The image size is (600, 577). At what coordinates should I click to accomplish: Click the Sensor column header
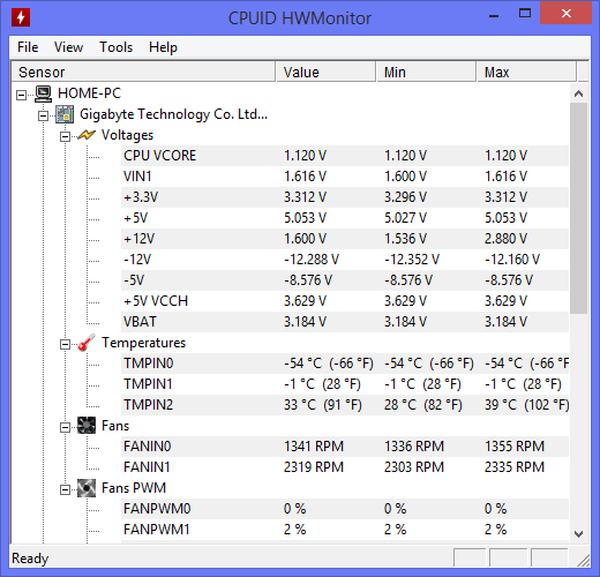(143, 72)
